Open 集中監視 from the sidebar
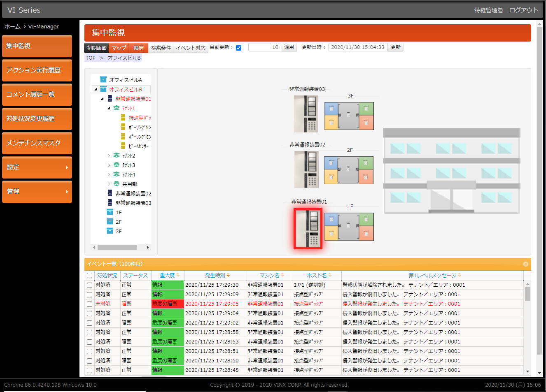The image size is (546, 392). pos(37,46)
